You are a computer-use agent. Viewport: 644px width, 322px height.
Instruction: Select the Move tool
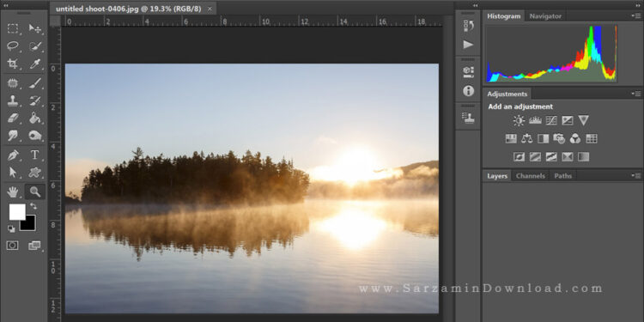35,28
